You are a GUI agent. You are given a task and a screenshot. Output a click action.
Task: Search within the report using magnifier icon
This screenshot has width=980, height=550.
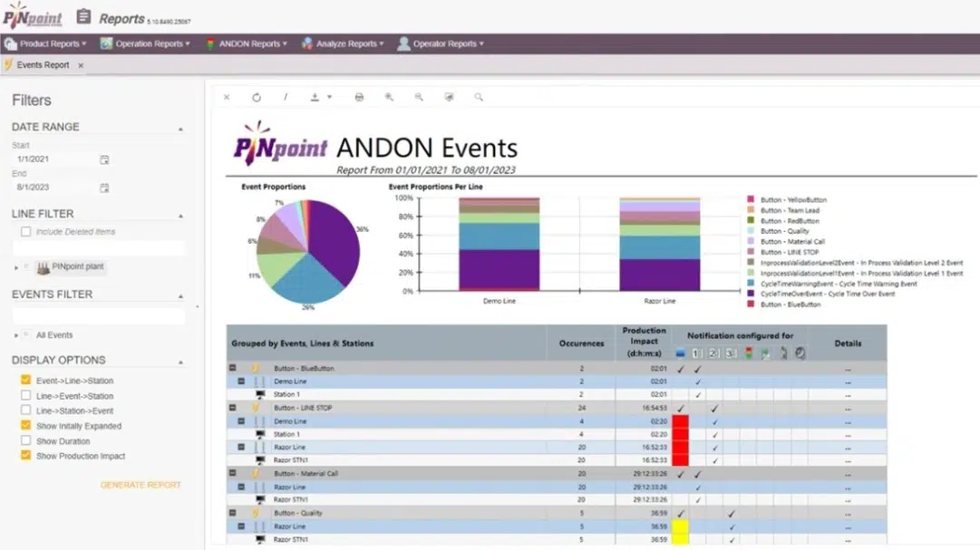point(479,97)
